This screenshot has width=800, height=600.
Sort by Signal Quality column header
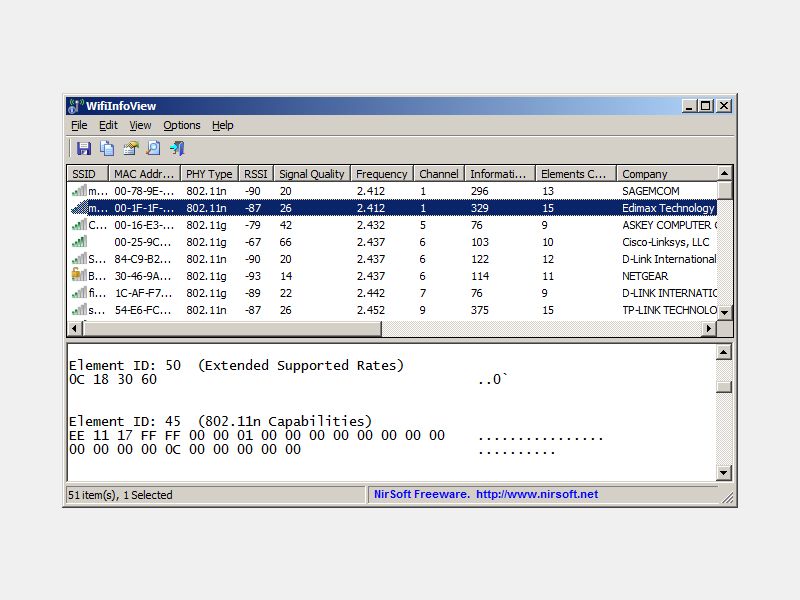pos(312,174)
